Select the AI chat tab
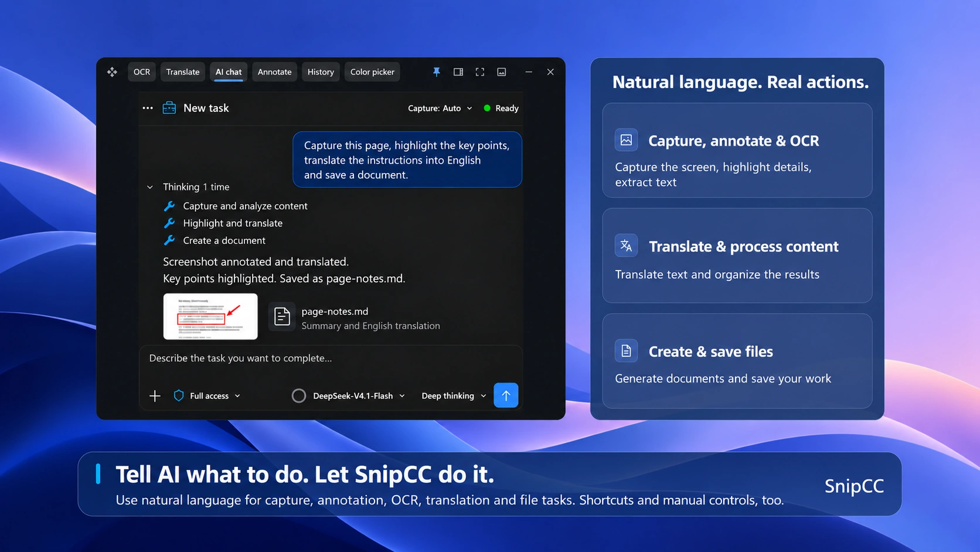 229,72
